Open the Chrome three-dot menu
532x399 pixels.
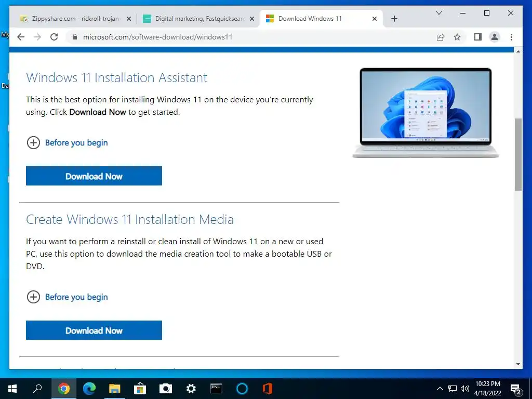pos(511,37)
